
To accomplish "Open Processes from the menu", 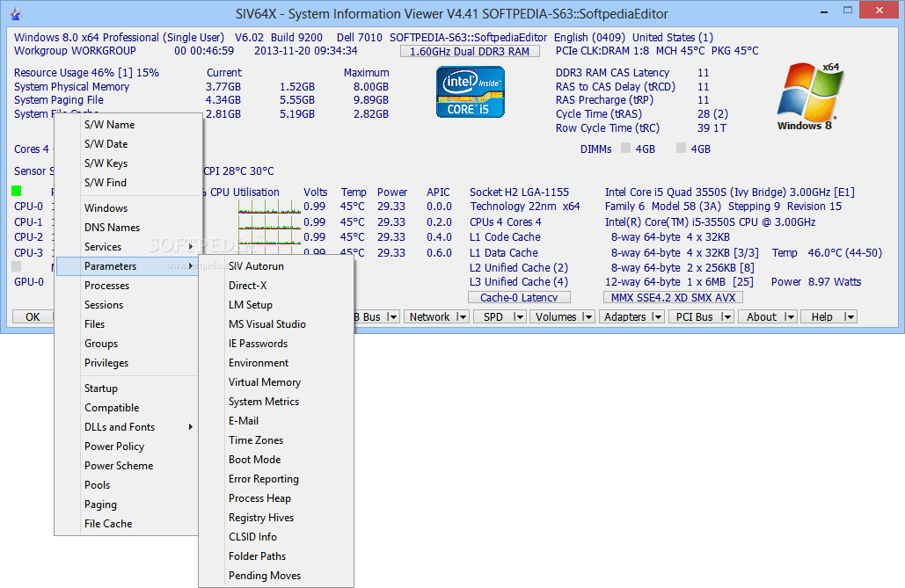I will (x=128, y=285).
